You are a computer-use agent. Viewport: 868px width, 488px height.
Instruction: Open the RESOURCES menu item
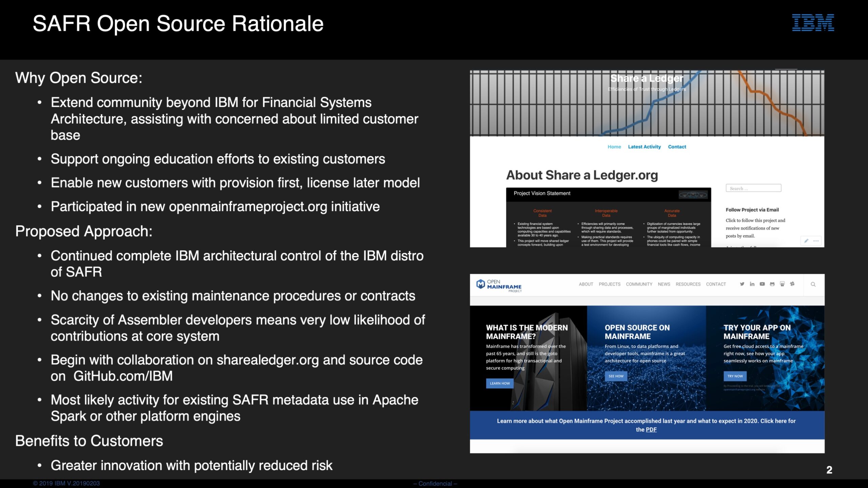point(688,284)
